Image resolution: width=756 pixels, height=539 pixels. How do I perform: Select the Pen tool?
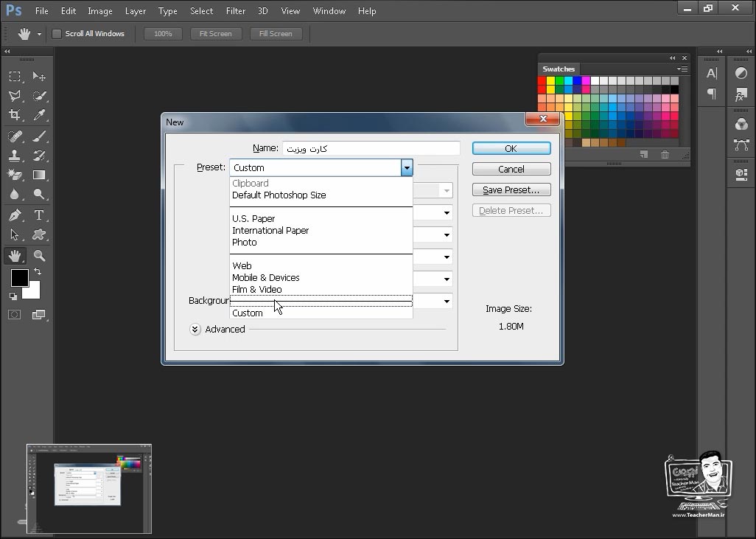coord(15,215)
